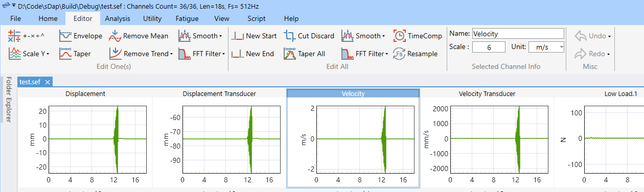Screen dimensions: 644x192
Task: Click the Envelope tool icon
Action: click(x=65, y=36)
